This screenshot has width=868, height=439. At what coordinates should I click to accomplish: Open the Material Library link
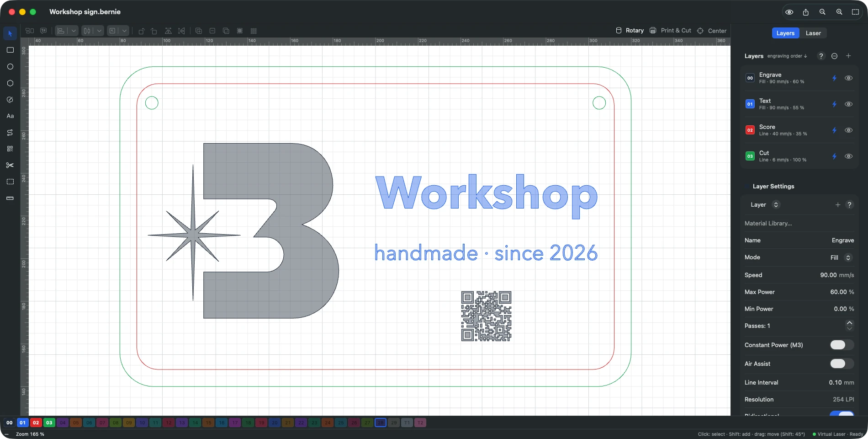point(768,223)
